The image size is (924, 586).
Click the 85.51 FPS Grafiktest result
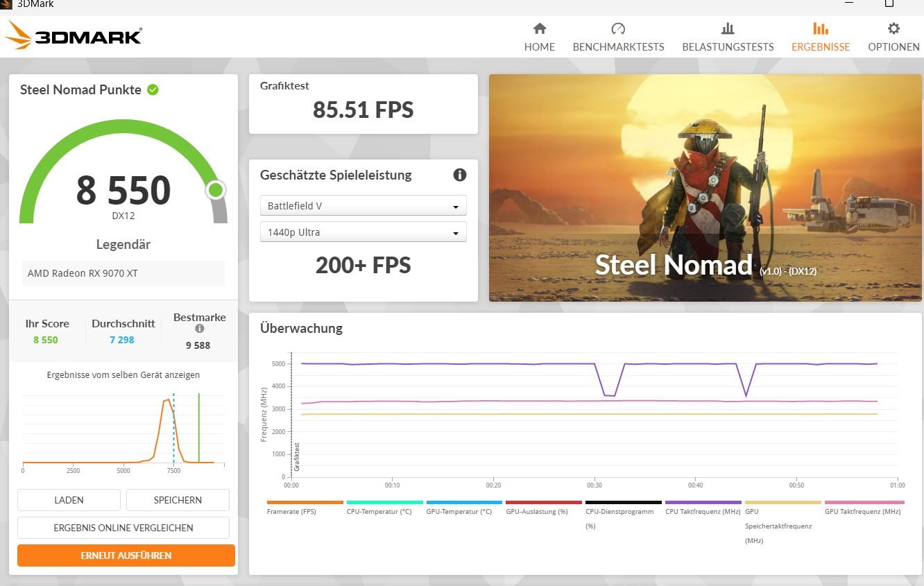tap(363, 110)
